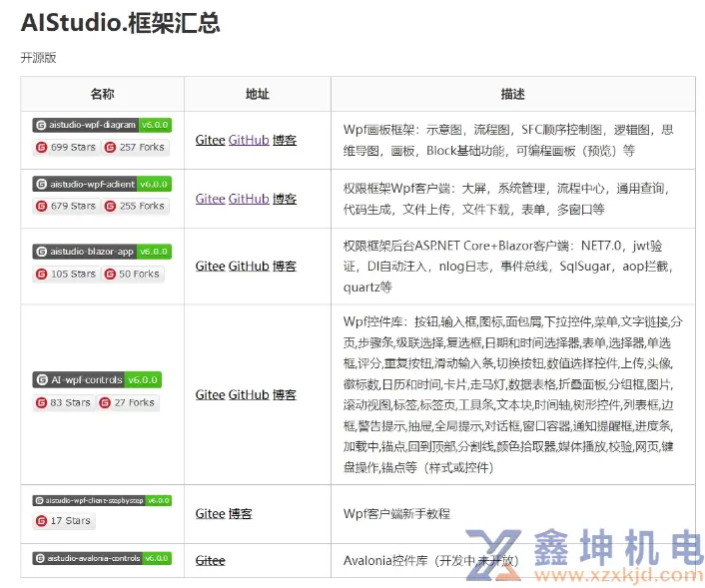
Task: Click the 27 Forks badge
Action: 128,402
